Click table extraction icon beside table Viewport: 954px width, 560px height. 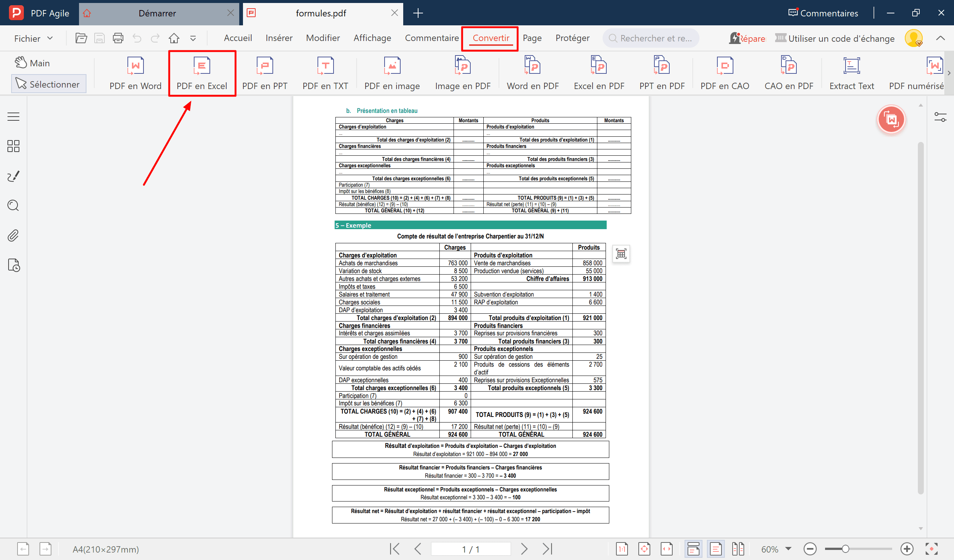pos(621,253)
